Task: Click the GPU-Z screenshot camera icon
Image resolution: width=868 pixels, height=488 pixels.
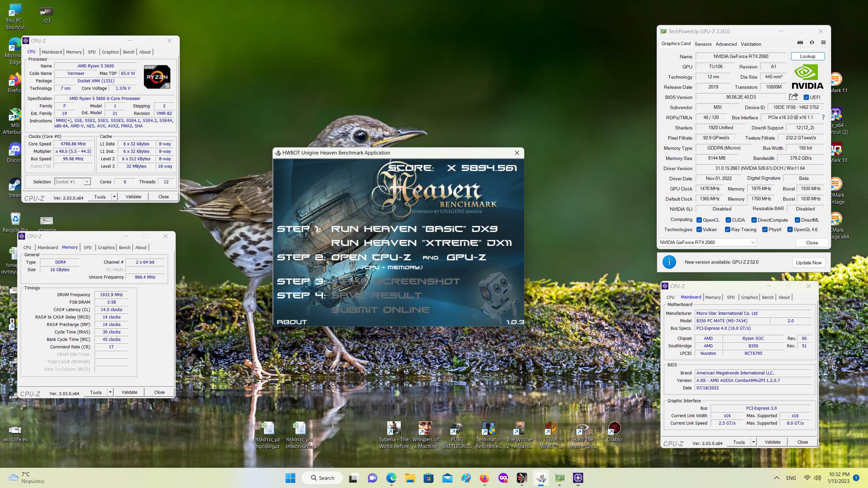Action: 800,43
